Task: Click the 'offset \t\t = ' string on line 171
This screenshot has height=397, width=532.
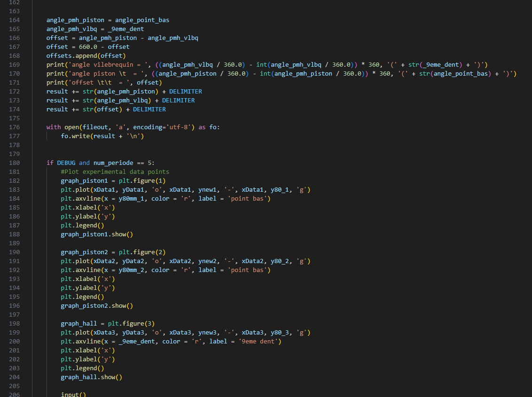Action: click(99, 83)
